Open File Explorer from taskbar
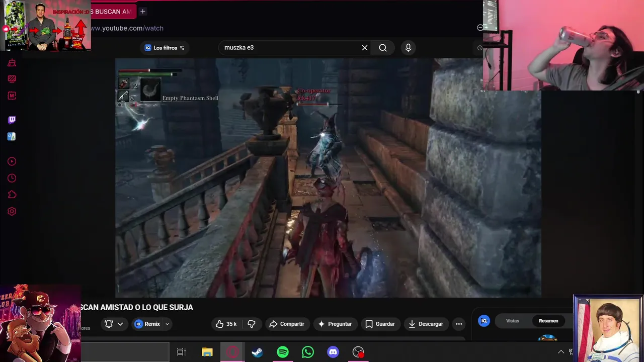The width and height of the screenshot is (644, 362). (207, 352)
